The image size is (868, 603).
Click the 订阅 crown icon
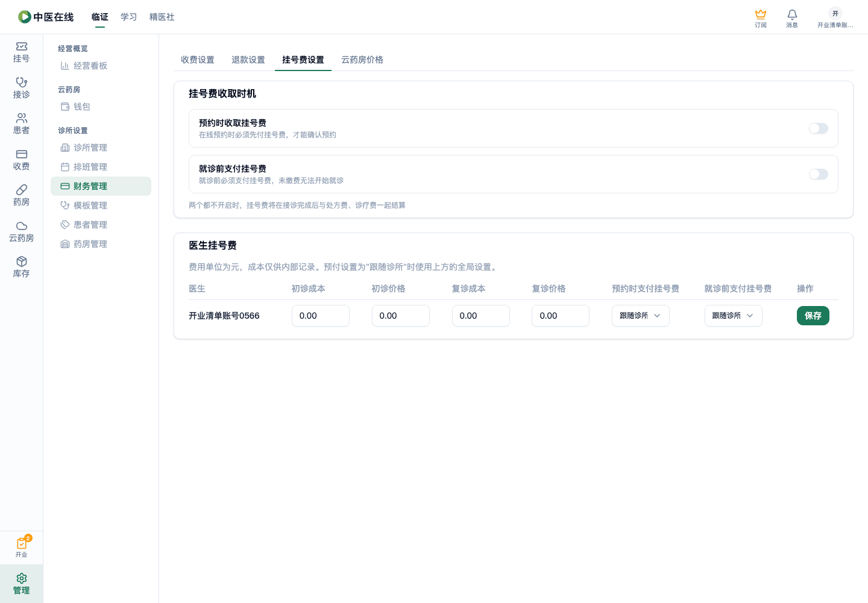[761, 18]
